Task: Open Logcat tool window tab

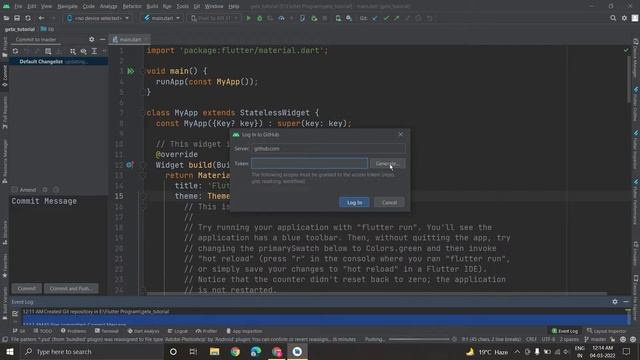Action: [x=178, y=331]
